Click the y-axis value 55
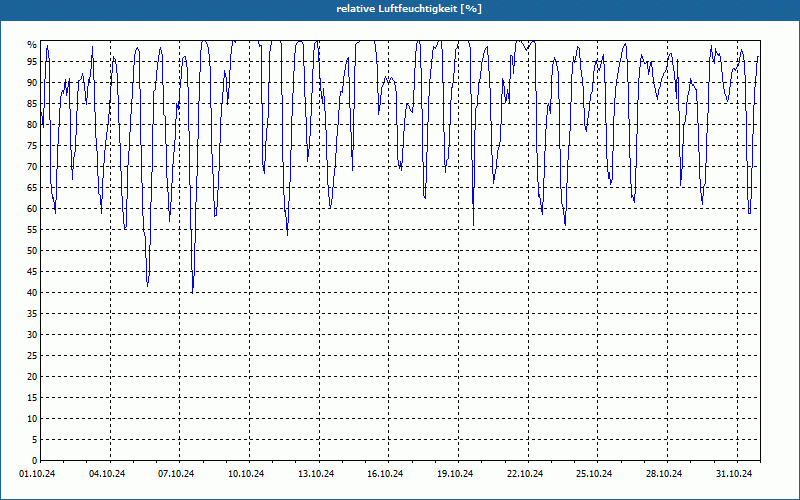Image resolution: width=800 pixels, height=500 pixels. 32,230
